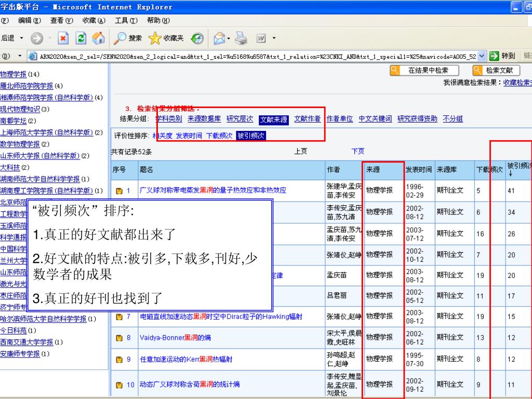Open the 查看(V) menu
Viewport: 532px width, 399px height.
tap(62, 21)
